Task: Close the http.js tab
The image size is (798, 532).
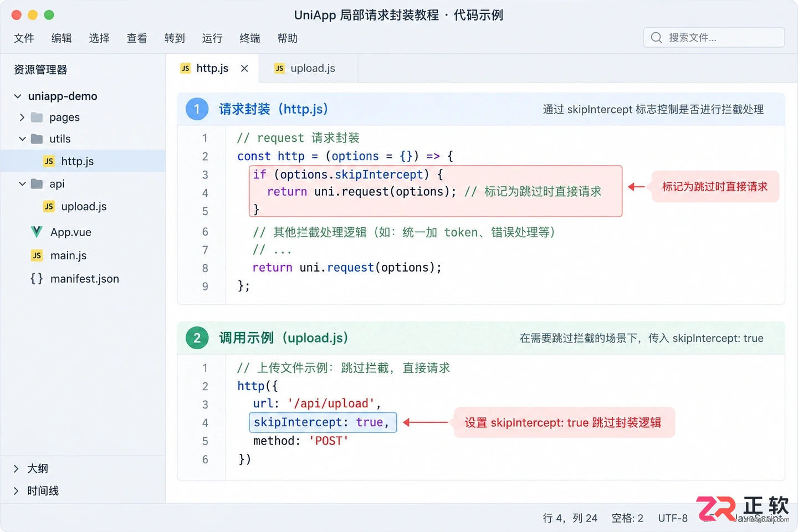Action: tap(244, 68)
